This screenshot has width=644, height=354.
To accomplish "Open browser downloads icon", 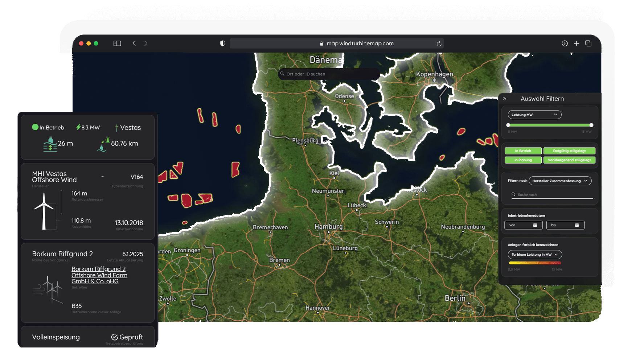I will coord(565,44).
